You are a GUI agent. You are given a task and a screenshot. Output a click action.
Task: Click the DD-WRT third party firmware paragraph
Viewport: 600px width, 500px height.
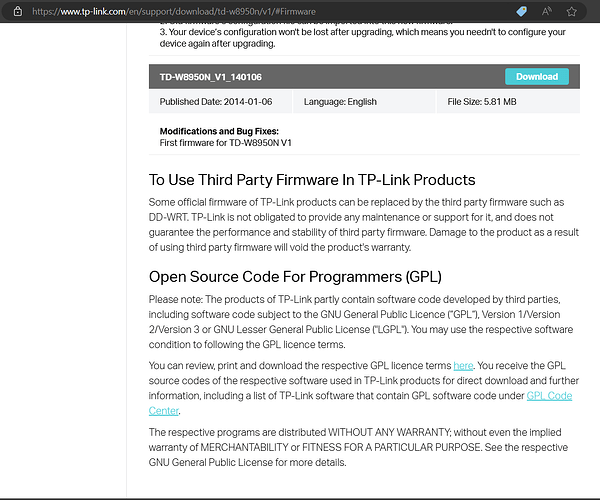pyautogui.click(x=364, y=225)
